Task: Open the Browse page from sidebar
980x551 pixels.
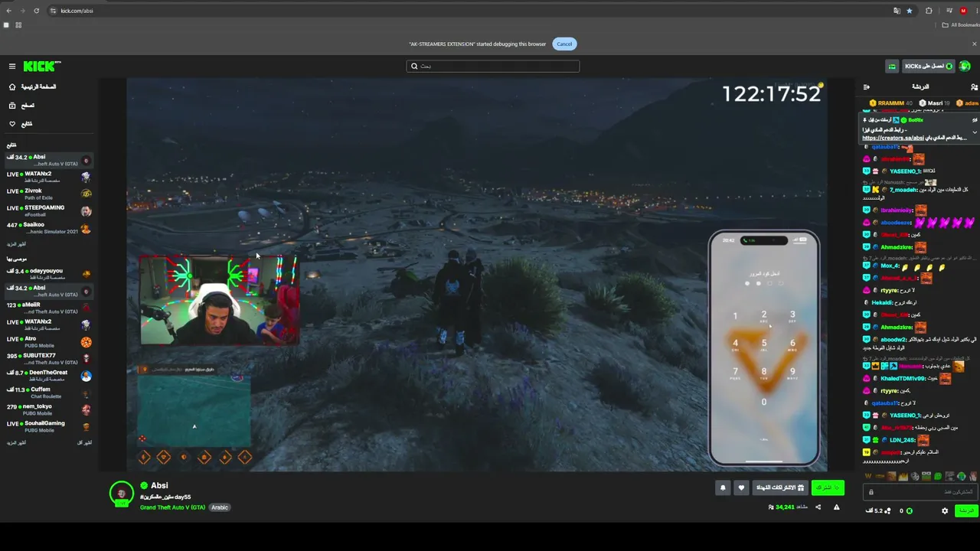Action: pos(22,106)
